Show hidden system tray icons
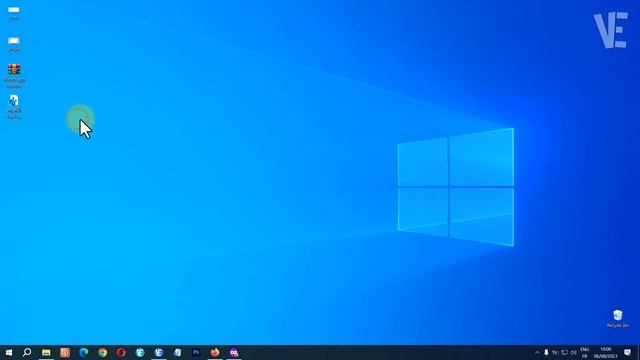 [537, 353]
